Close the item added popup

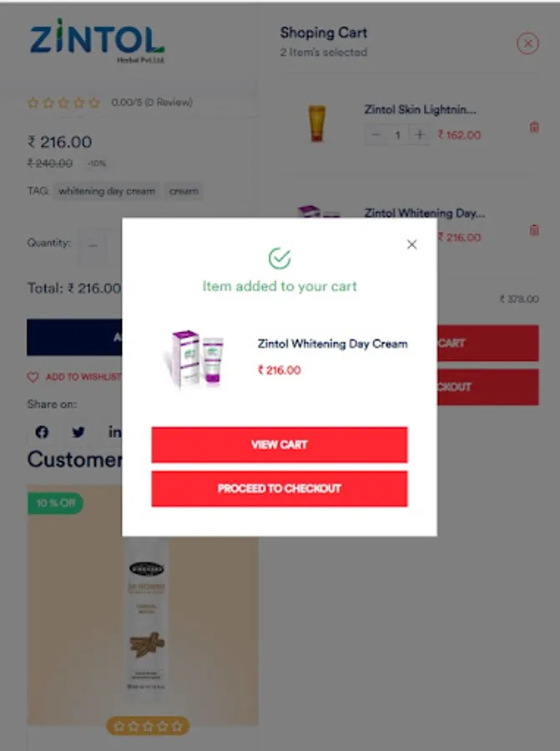[x=411, y=244]
